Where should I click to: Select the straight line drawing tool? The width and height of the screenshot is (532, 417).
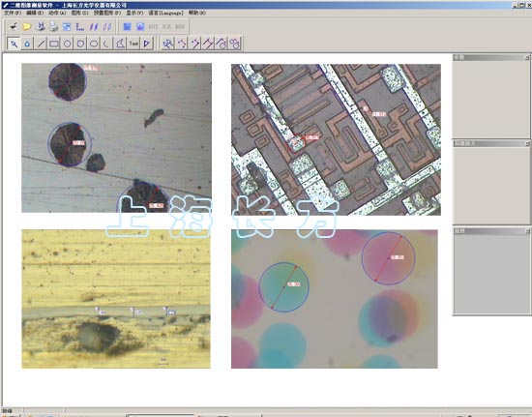[41, 44]
